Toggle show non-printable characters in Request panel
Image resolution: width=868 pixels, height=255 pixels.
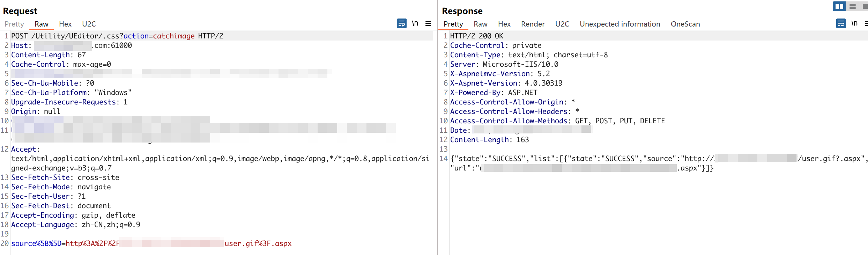coord(415,23)
